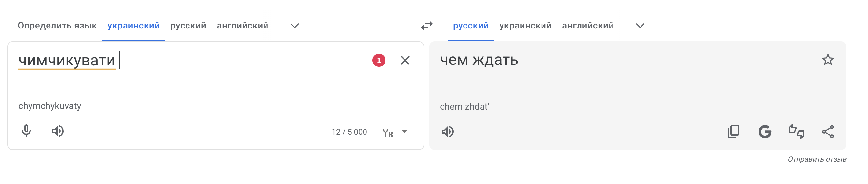Copy the translation to clipboard
This screenshot has height=184, width=868.
click(x=733, y=132)
